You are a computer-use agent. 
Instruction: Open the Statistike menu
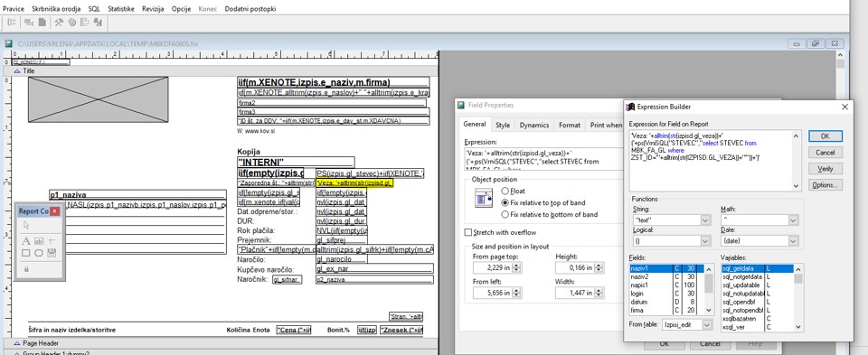(x=121, y=9)
